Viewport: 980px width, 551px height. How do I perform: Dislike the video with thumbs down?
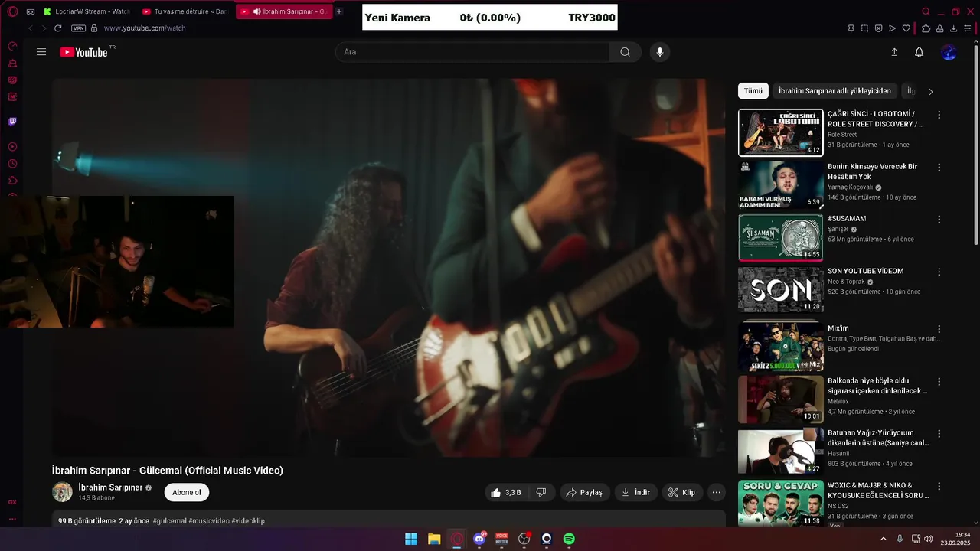541,493
